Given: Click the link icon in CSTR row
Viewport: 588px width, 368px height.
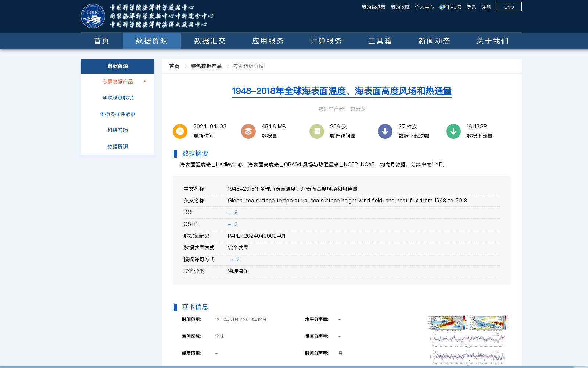Looking at the screenshot, I should tap(236, 224).
